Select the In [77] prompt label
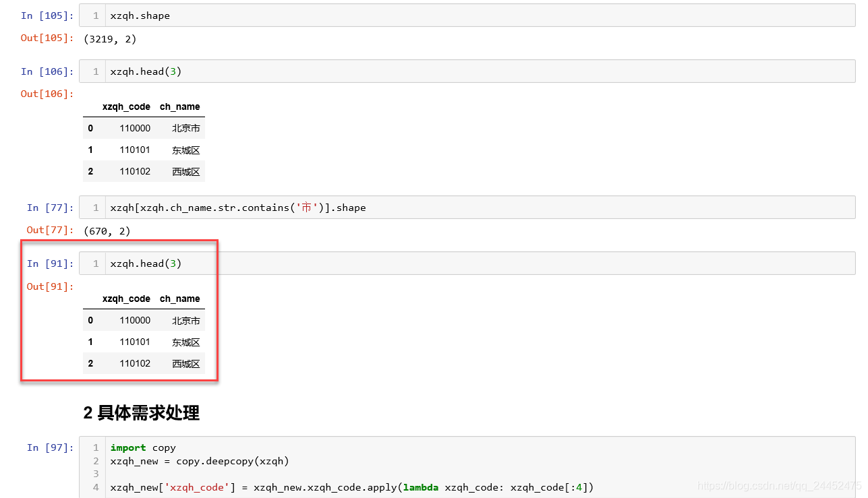Viewport: 868px width, 498px height. pos(51,208)
